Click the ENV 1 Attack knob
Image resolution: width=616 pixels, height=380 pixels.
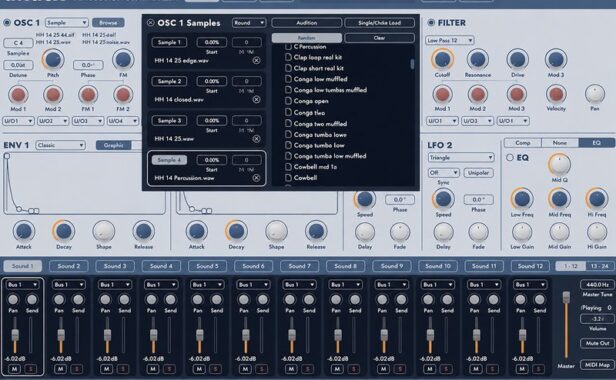coord(24,231)
